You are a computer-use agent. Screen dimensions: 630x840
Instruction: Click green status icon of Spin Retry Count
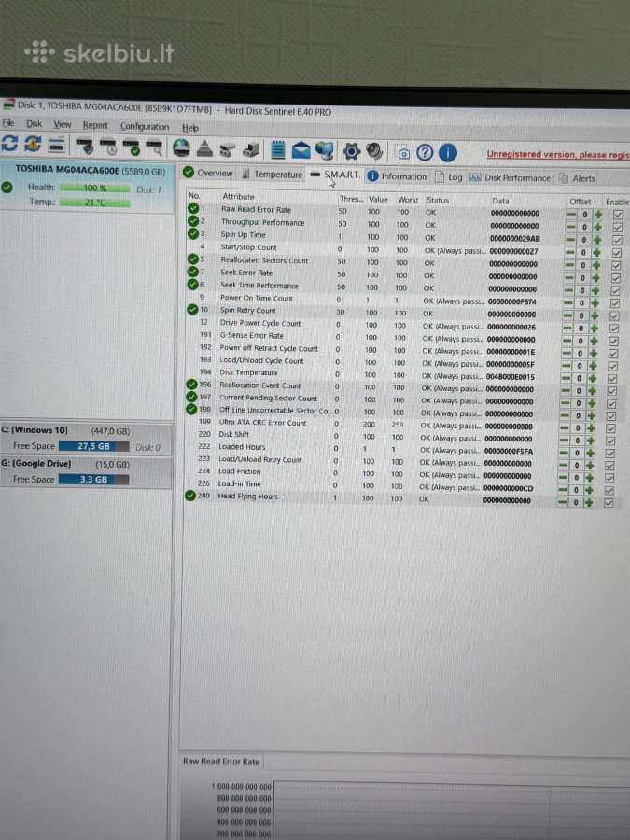point(191,309)
